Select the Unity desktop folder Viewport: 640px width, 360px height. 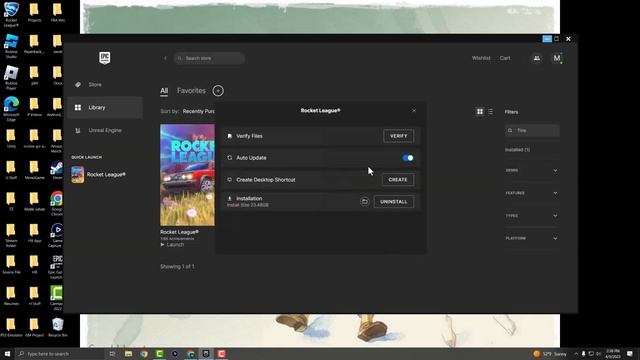(11, 139)
